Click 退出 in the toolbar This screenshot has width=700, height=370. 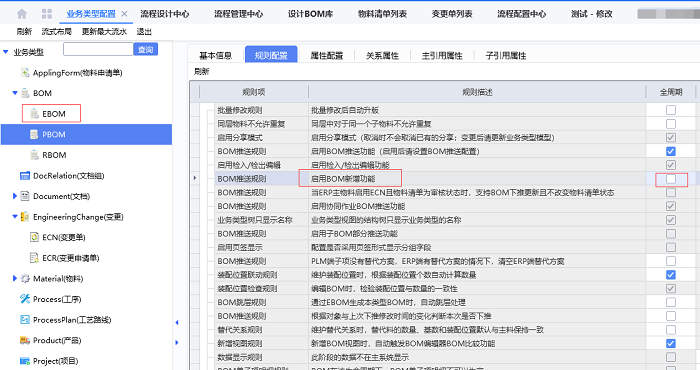coord(144,31)
